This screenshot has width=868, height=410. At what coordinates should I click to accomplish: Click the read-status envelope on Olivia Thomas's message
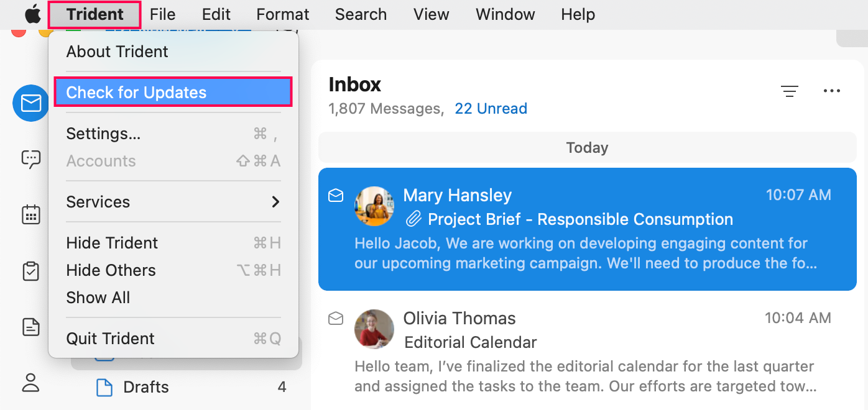click(x=336, y=319)
